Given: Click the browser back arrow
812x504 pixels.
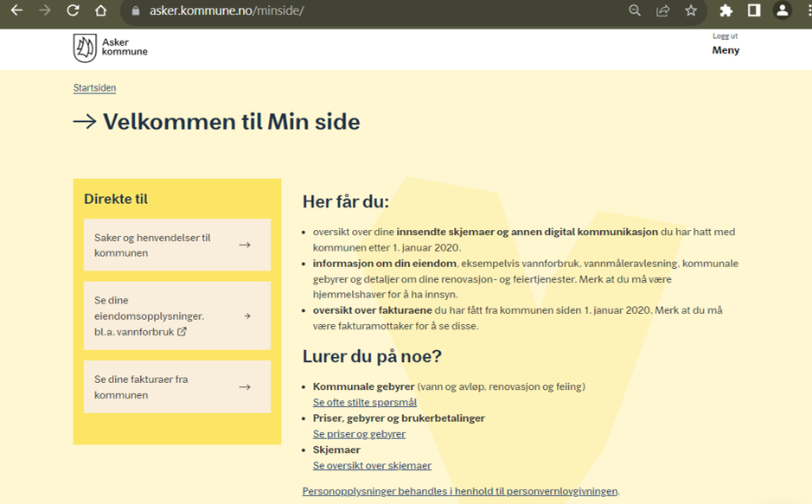Looking at the screenshot, I should tap(16, 11).
